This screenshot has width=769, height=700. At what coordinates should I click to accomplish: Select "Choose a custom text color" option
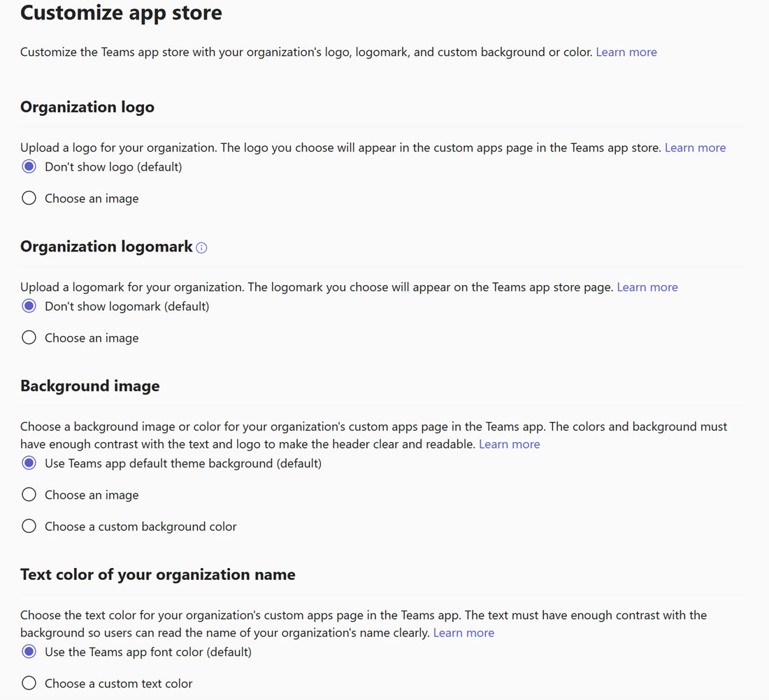(29, 683)
